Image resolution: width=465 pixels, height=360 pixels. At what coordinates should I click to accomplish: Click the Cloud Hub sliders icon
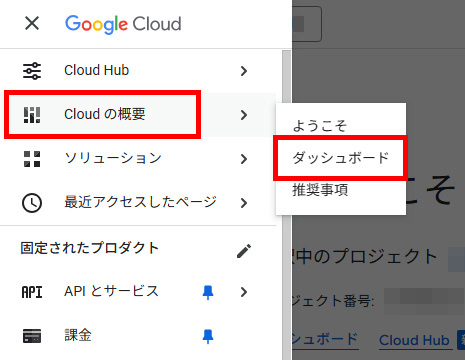coord(32,71)
